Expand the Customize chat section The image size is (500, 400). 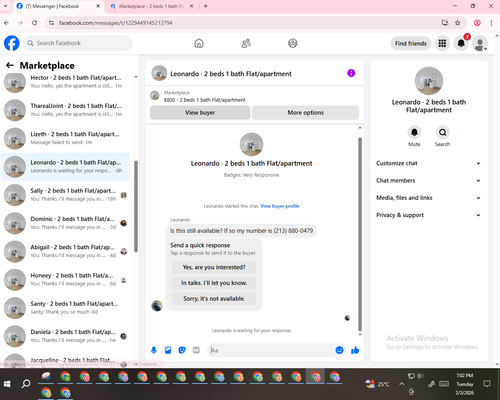click(x=428, y=163)
